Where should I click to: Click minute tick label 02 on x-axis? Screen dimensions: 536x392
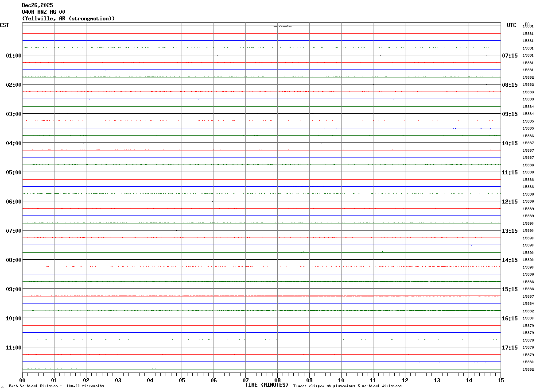pos(86,380)
